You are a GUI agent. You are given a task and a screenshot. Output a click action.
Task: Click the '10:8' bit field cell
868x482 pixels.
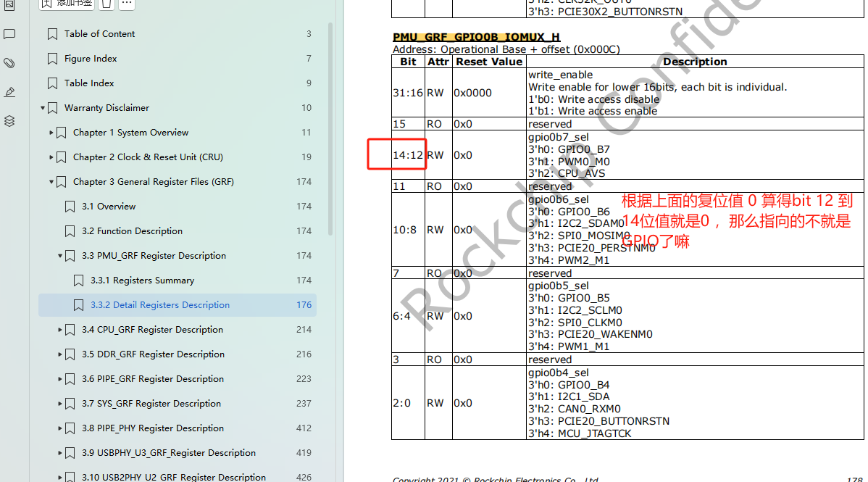[408, 230]
